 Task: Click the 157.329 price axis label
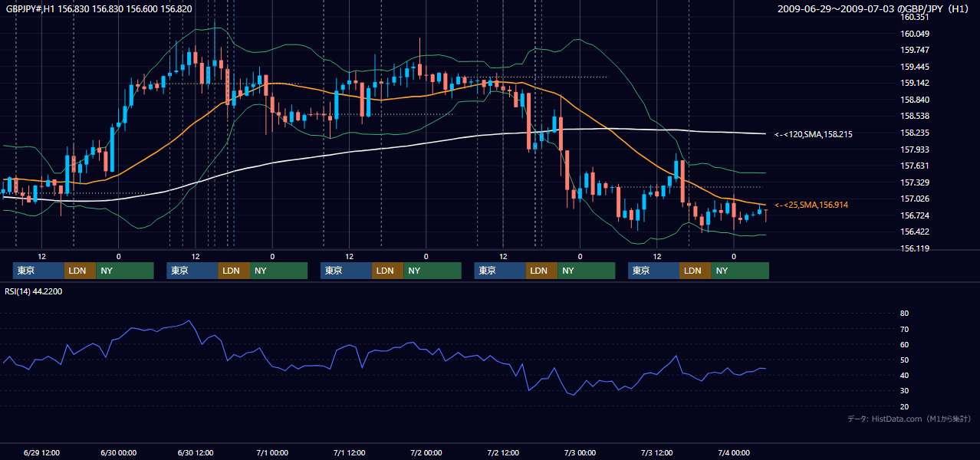click(x=915, y=182)
